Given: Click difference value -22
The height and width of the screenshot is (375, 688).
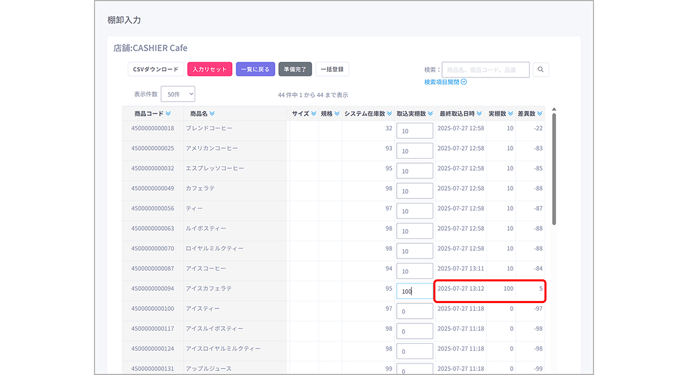Looking at the screenshot, I should (538, 129).
